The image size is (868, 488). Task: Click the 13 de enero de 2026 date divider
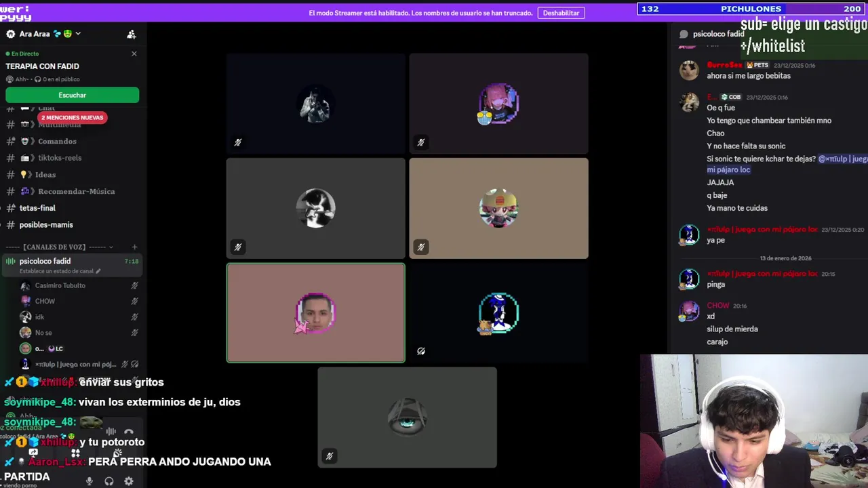point(785,258)
